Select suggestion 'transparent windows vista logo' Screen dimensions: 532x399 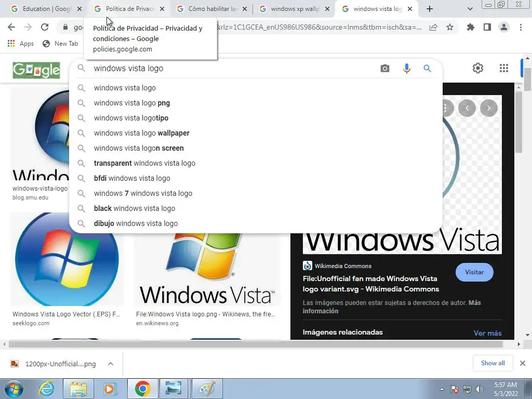point(256,163)
